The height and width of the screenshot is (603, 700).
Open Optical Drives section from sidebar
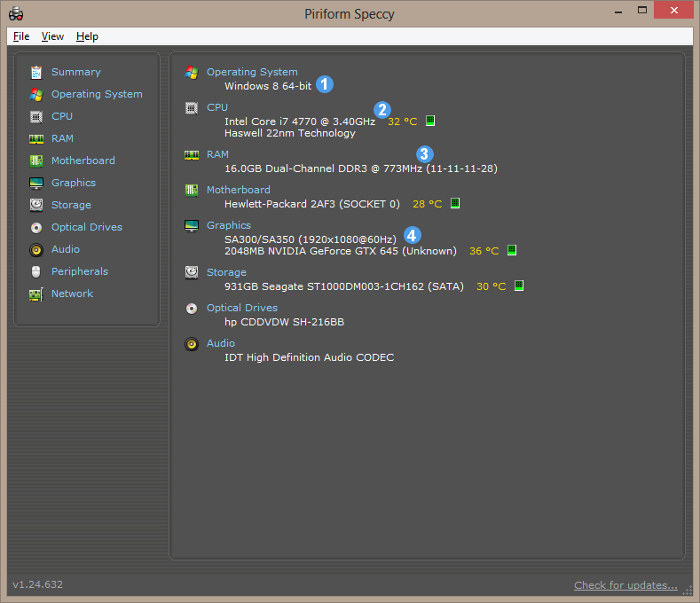pos(87,227)
